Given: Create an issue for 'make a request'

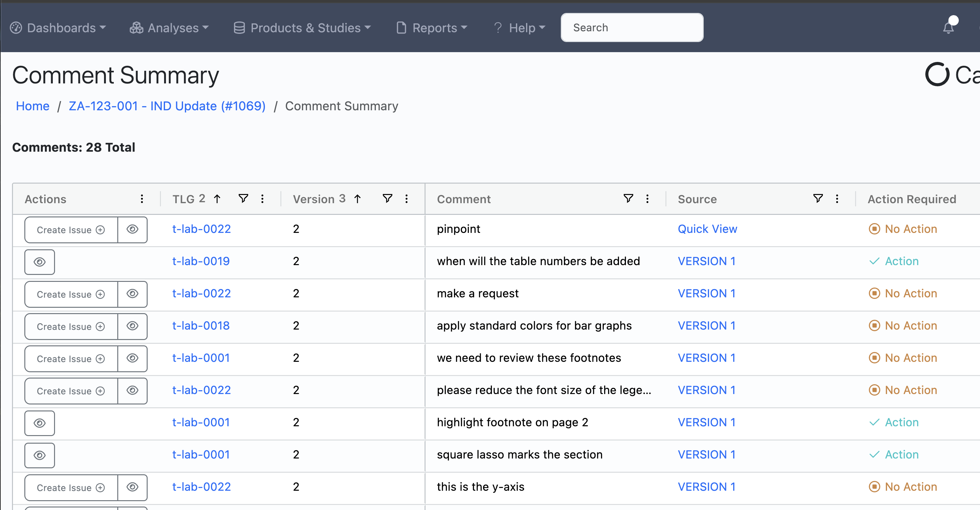Looking at the screenshot, I should click(71, 294).
